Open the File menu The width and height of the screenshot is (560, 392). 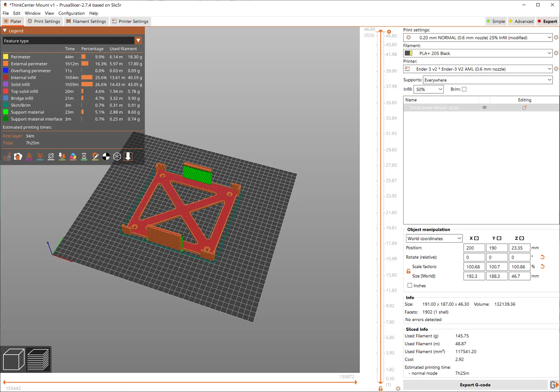click(6, 13)
